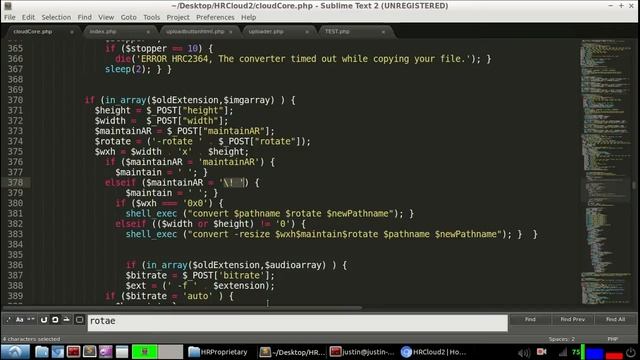Toggle regular expression search in find bar
This screenshot has width=640, height=360.
[x=8, y=320]
